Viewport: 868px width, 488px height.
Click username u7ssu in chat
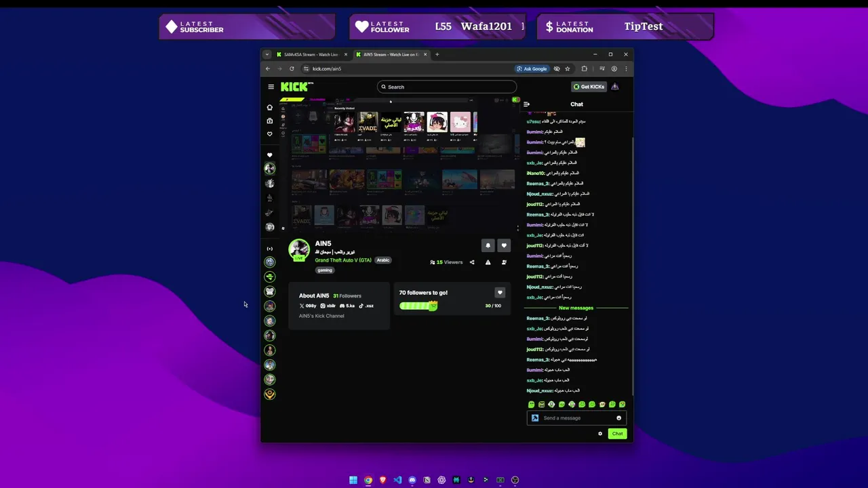point(533,121)
